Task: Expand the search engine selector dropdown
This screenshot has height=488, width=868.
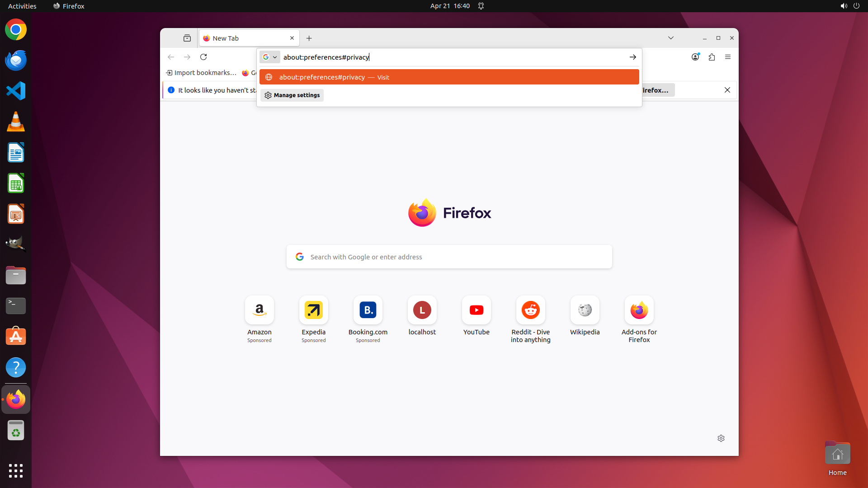Action: [270, 57]
